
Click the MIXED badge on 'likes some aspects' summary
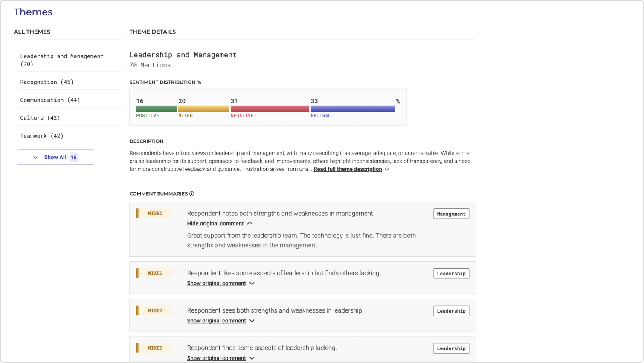point(154,273)
